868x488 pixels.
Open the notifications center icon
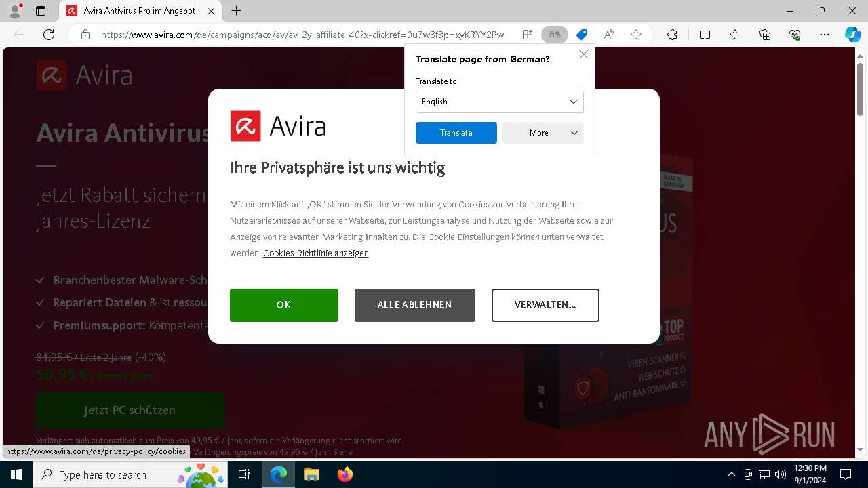tap(846, 474)
